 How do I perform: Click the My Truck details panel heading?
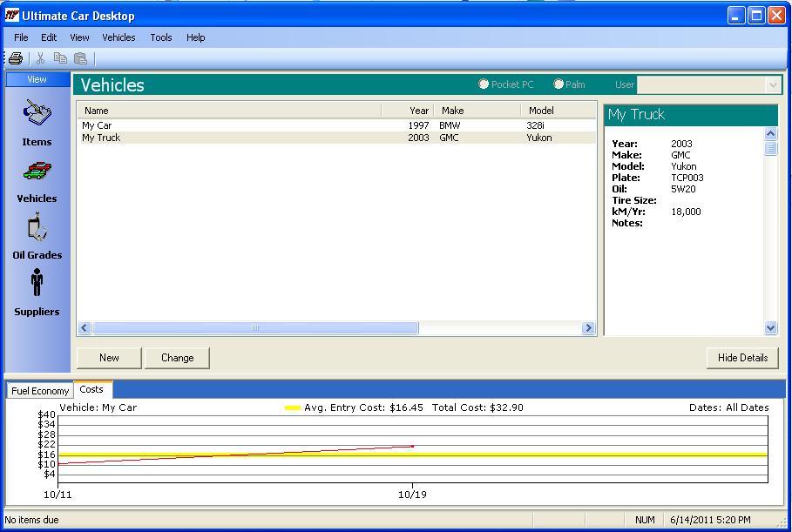(x=636, y=115)
